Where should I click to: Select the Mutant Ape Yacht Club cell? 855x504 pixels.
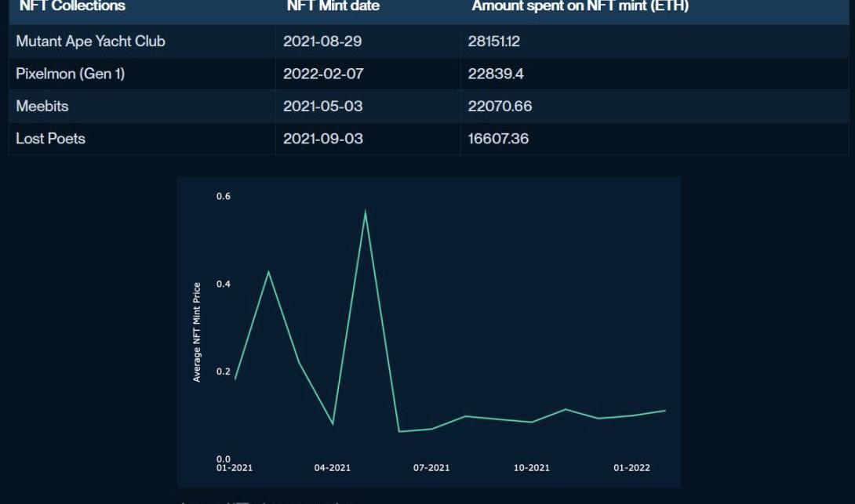pyautogui.click(x=91, y=42)
